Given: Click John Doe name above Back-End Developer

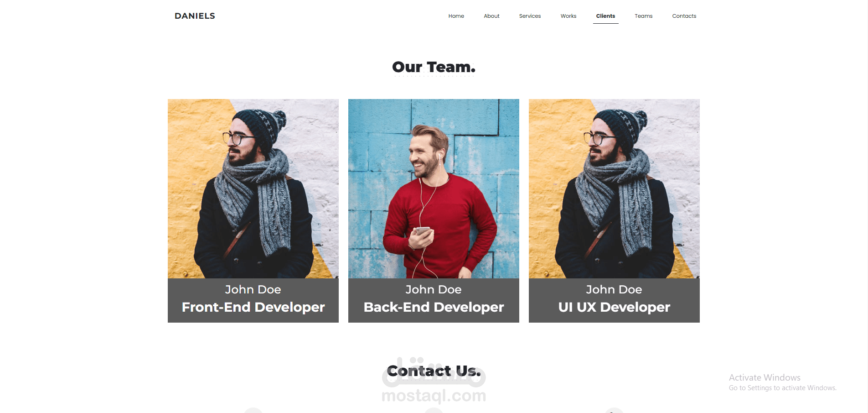Looking at the screenshot, I should 434,289.
